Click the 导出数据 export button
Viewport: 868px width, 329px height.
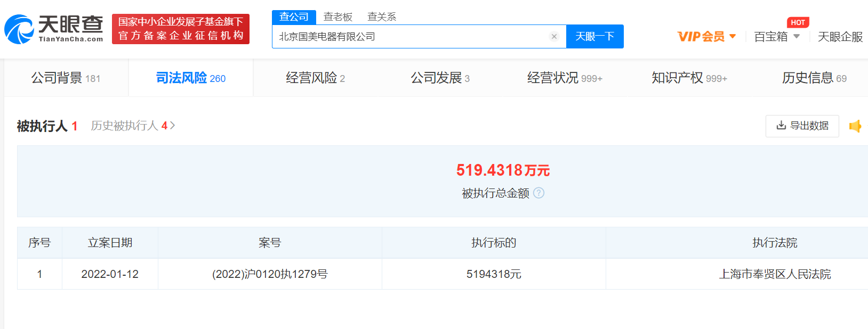(802, 126)
